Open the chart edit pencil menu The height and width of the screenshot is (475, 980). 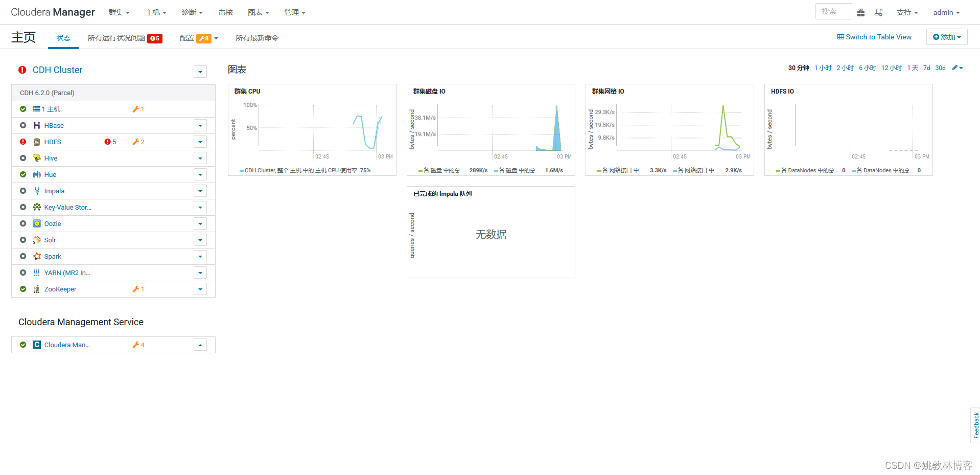[958, 67]
